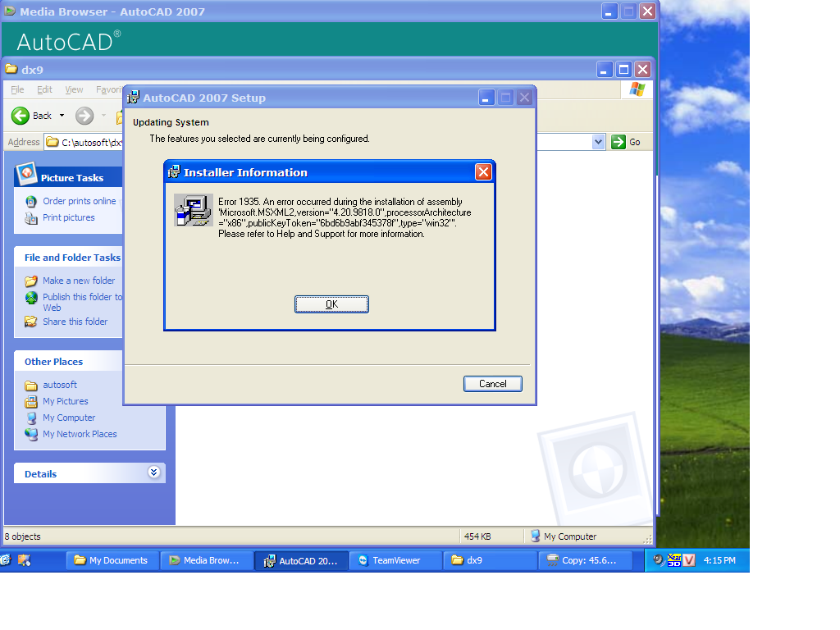Switch to My Documents taskbar button
The height and width of the screenshot is (630, 840).
point(112,560)
